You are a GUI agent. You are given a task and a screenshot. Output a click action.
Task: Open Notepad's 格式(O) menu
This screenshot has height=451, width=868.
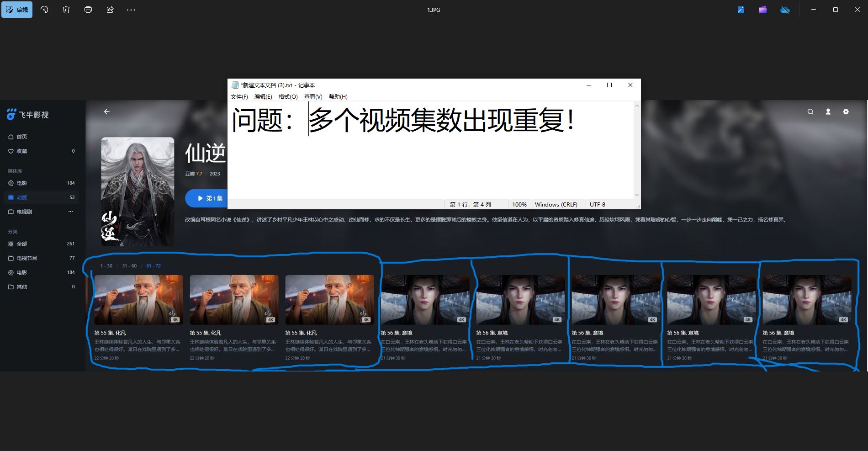288,96
